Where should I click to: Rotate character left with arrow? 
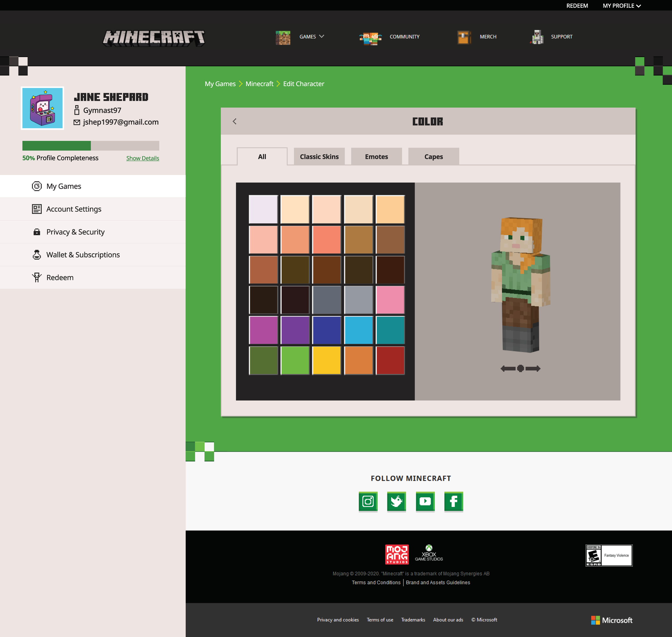[x=508, y=368]
